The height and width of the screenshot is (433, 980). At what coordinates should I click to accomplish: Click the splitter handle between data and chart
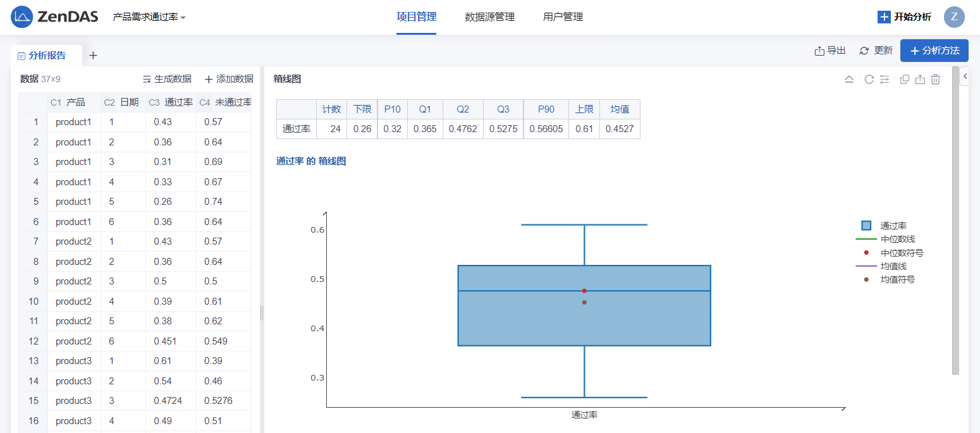[261, 313]
